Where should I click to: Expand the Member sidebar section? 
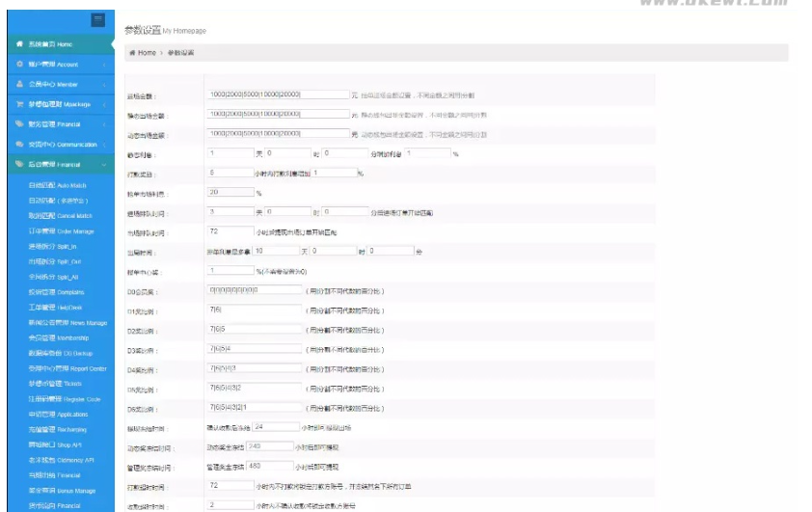click(104, 85)
